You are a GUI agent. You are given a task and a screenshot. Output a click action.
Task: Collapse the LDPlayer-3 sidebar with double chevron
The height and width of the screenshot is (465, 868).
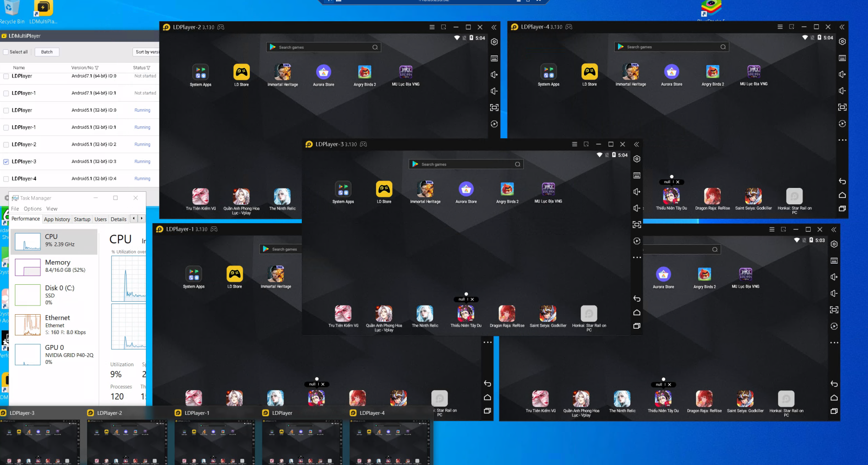pyautogui.click(x=636, y=145)
